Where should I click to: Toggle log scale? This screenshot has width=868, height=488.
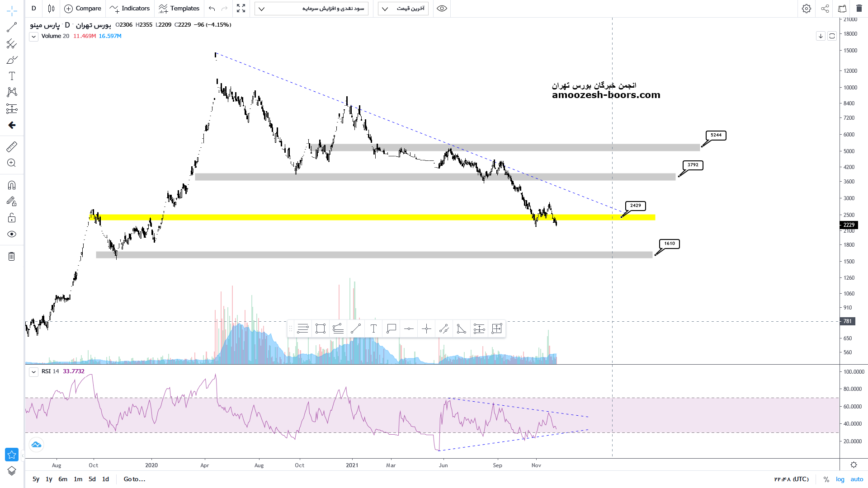[x=840, y=479]
